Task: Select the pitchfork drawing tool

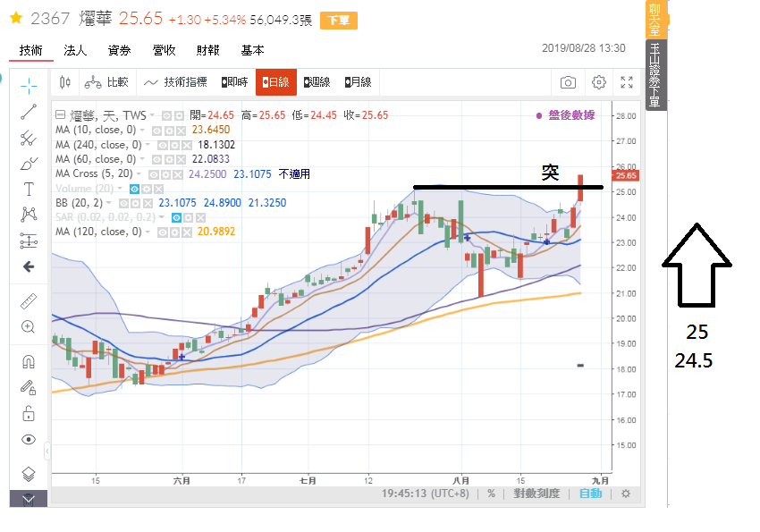Action: [29, 138]
